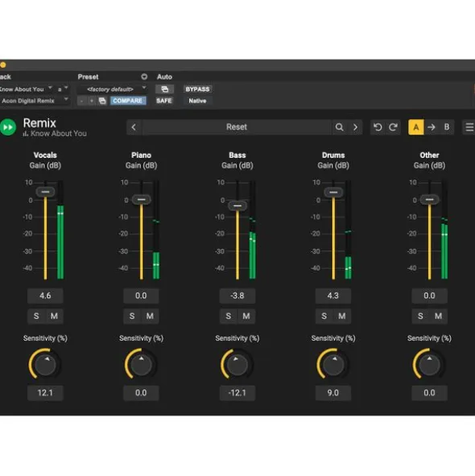Click the SAFE button
The height and width of the screenshot is (476, 475).
164,101
